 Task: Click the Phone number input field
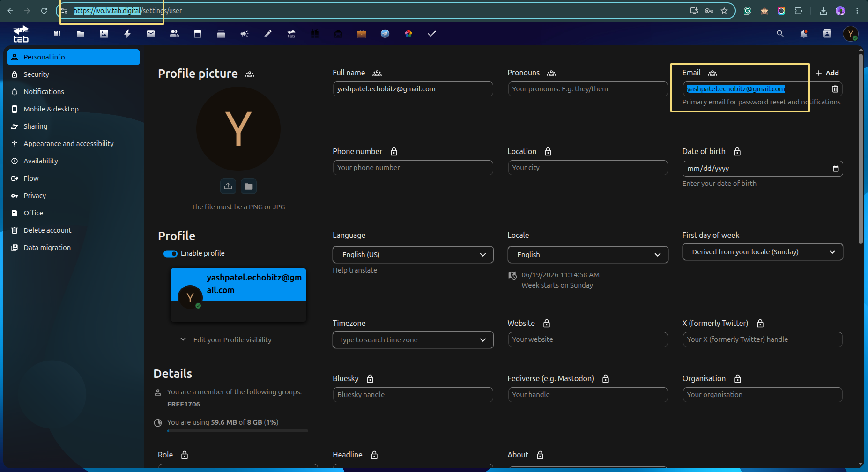[x=413, y=168]
